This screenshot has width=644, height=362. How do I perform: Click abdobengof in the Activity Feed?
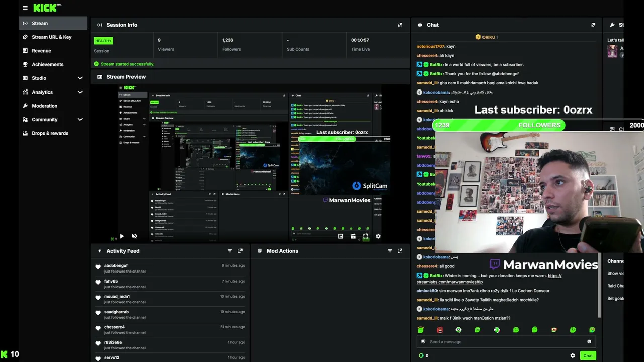click(x=116, y=265)
